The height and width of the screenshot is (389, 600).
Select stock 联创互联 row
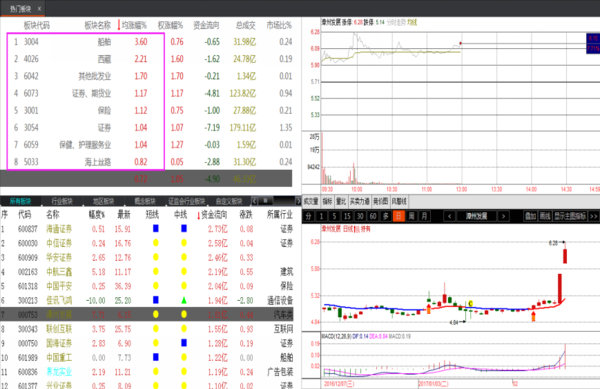click(147, 329)
